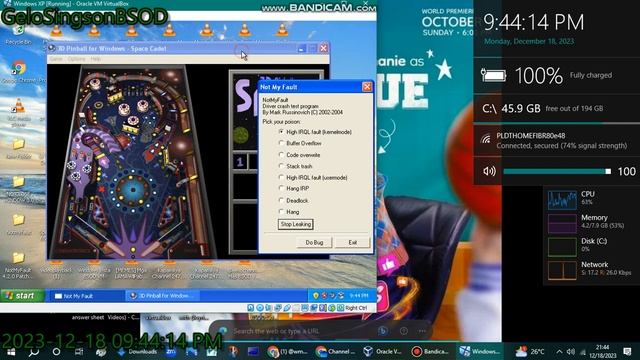
Task: Open the Help menu in 3D Pinball
Action: [96, 59]
